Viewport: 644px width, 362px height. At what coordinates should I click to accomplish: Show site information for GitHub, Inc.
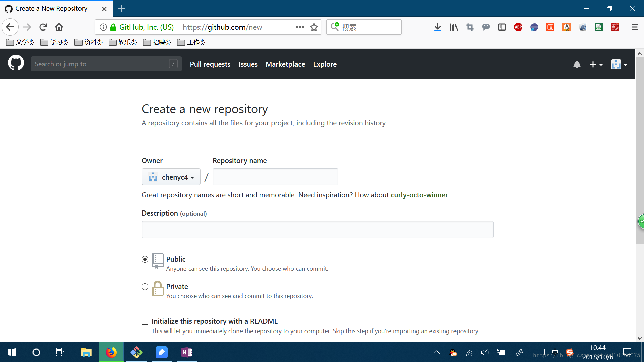(x=103, y=27)
